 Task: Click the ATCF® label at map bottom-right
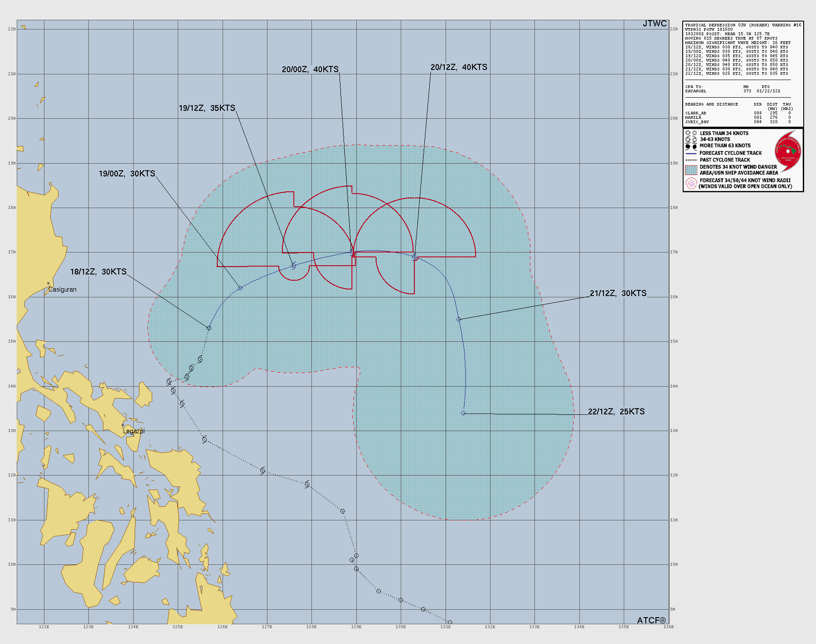click(651, 620)
